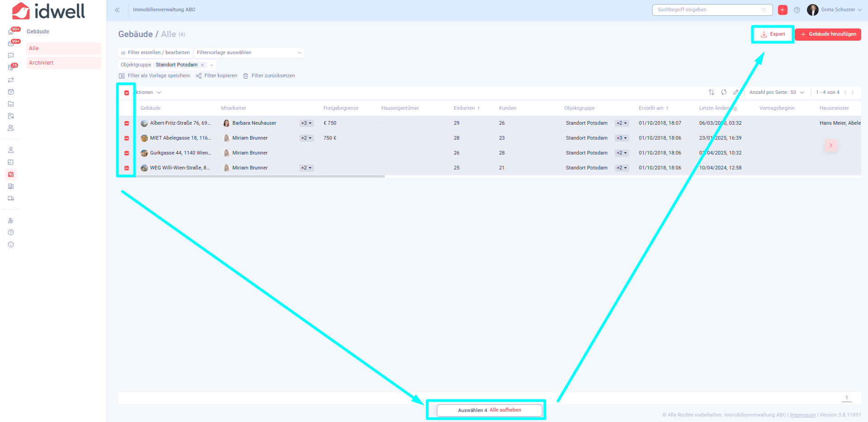Deselect the Gurkgasse 44 row checkbox

click(x=127, y=153)
